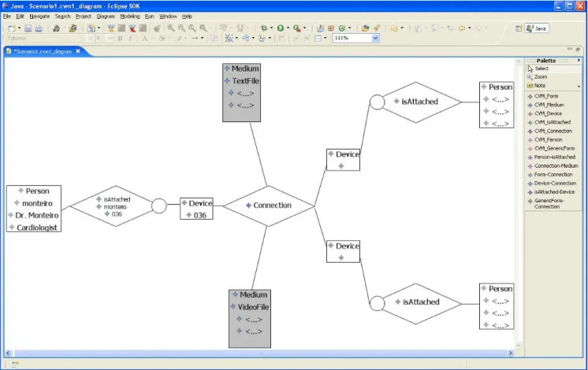Open the Modeling menu
The image size is (588, 370).
[x=130, y=17]
